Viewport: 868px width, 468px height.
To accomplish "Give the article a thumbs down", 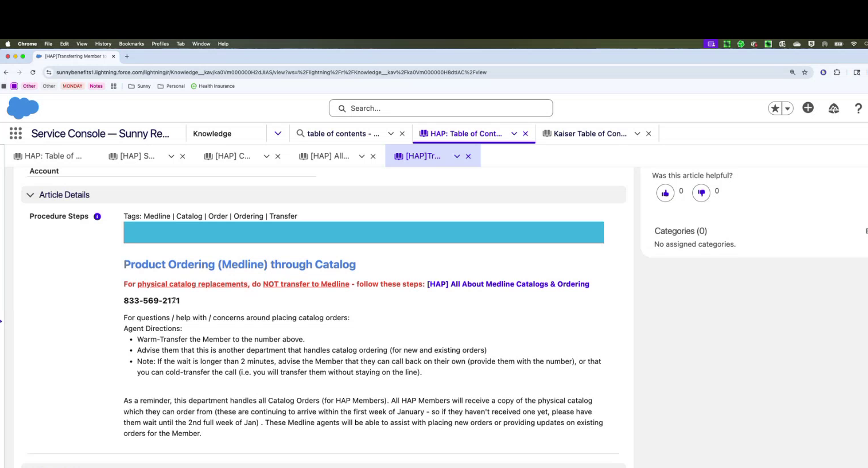I will pos(701,192).
